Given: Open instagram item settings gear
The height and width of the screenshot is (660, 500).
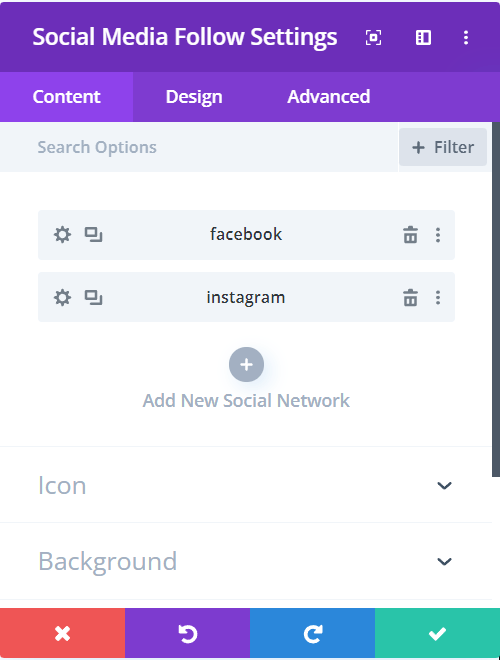Looking at the screenshot, I should coord(62,298).
